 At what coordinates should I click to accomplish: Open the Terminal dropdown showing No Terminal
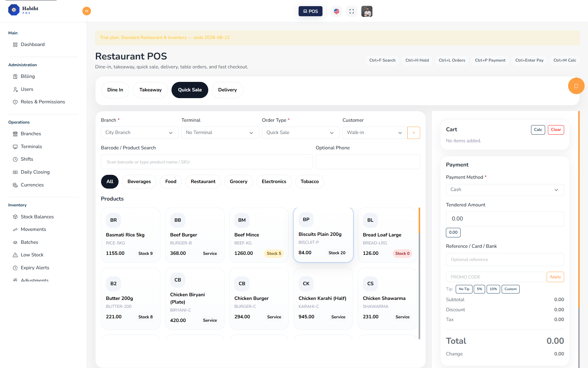(x=220, y=133)
